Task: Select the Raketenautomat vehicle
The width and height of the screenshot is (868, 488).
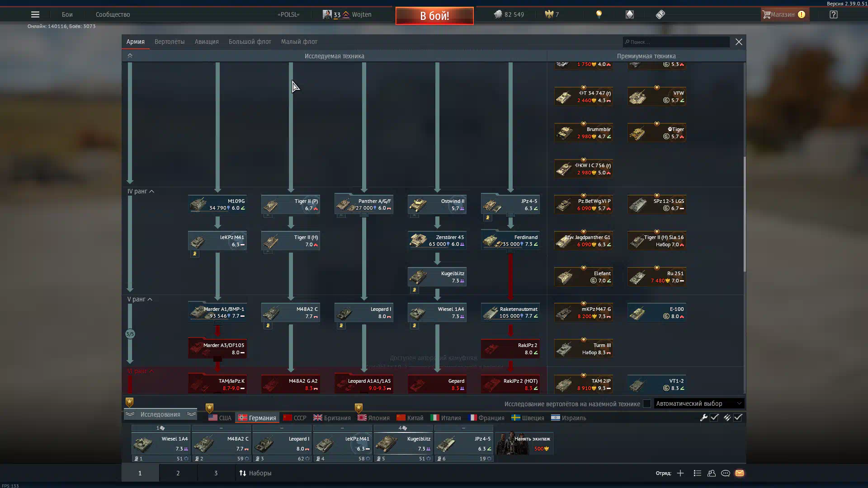Action: 510,313
